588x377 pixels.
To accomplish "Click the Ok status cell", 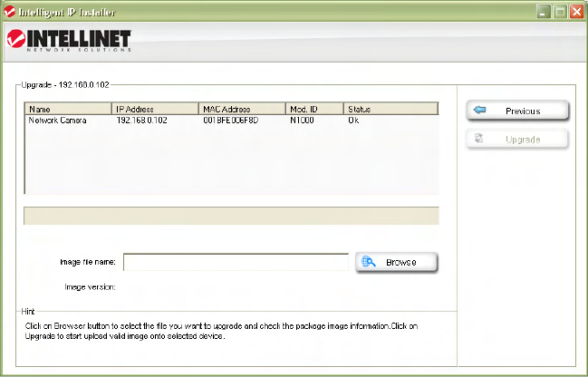I will coord(353,121).
